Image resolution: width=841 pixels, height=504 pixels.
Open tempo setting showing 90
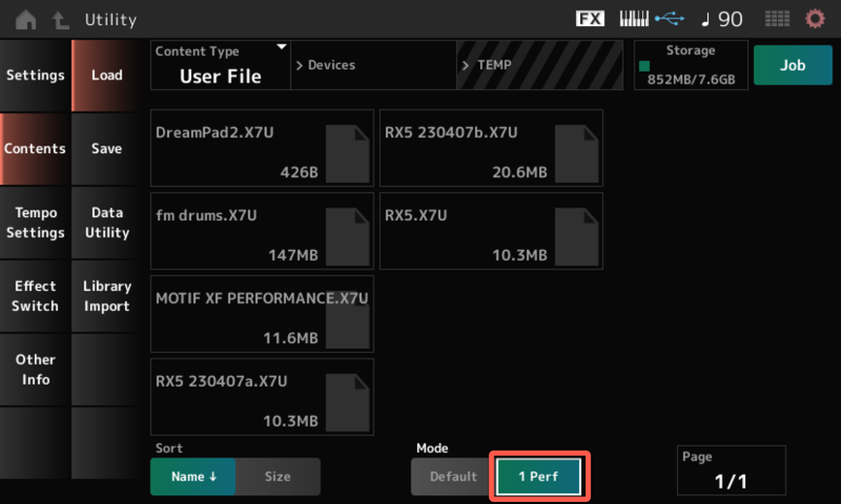722,19
